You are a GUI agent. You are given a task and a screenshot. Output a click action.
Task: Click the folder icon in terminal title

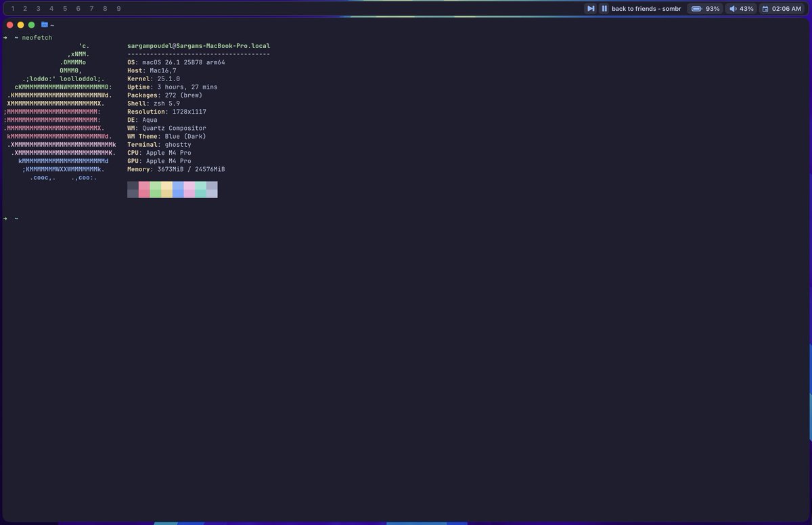pos(45,24)
